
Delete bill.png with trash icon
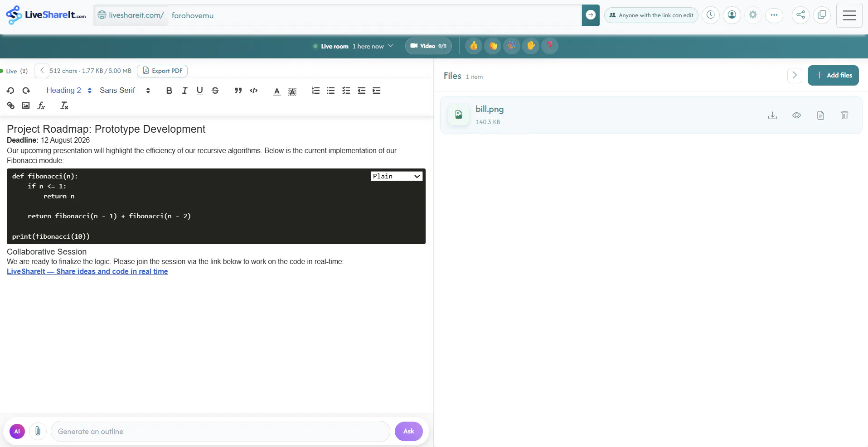[845, 115]
